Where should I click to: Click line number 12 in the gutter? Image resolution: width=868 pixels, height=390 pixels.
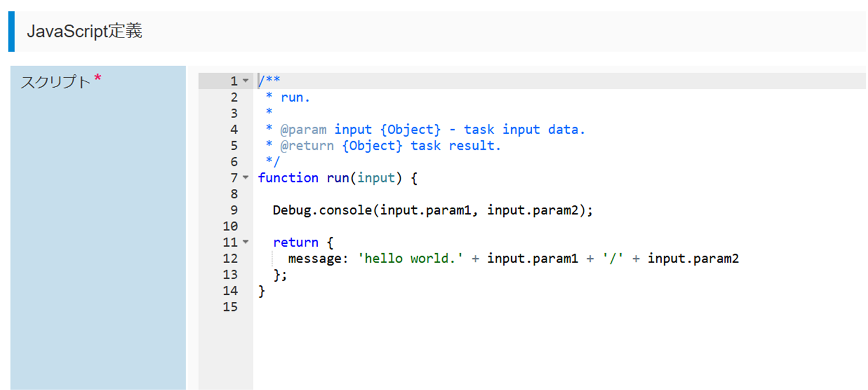pos(230,258)
